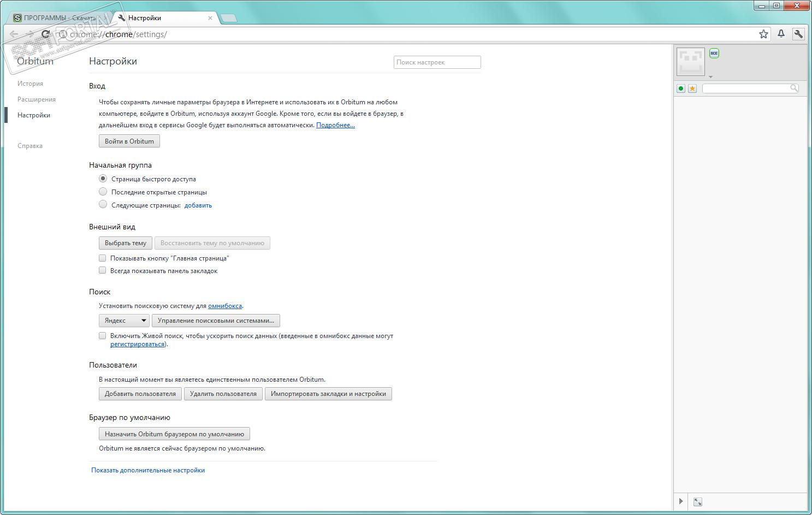Maximize the browser window

776,5
